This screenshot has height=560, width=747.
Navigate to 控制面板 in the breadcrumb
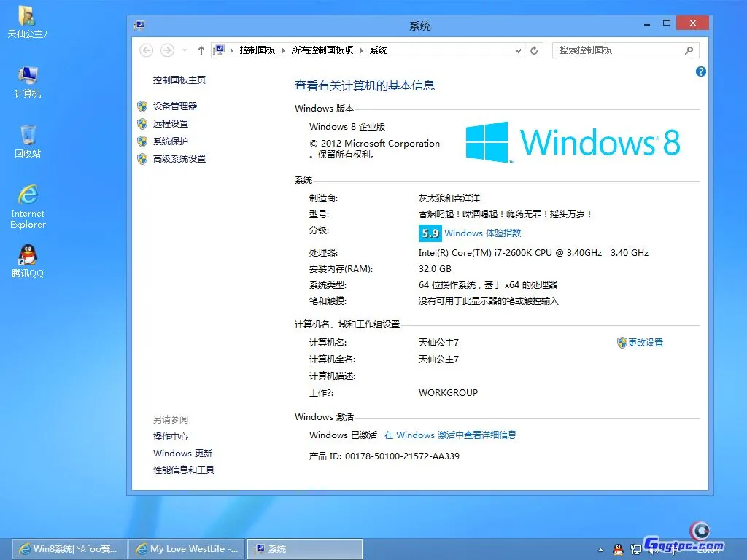click(x=258, y=50)
